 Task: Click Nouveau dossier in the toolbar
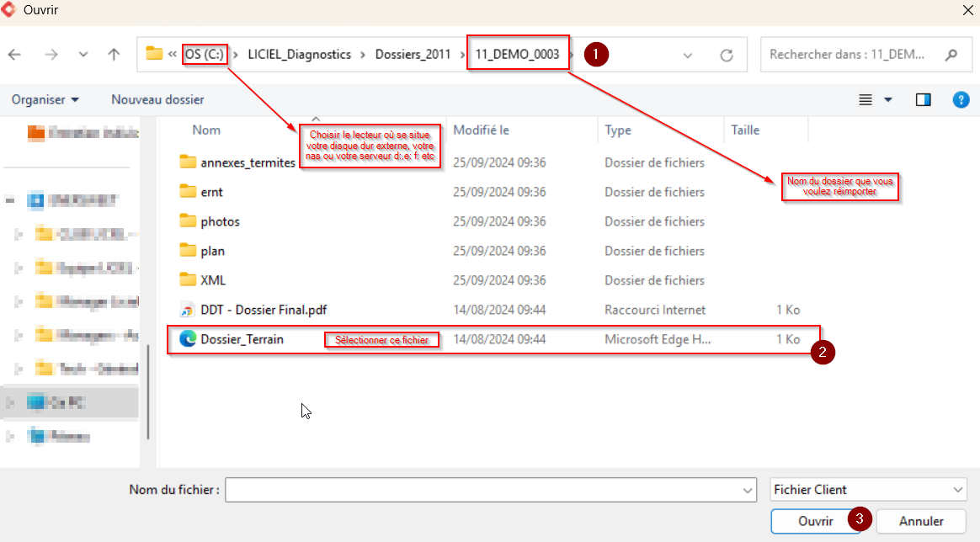pos(157,99)
